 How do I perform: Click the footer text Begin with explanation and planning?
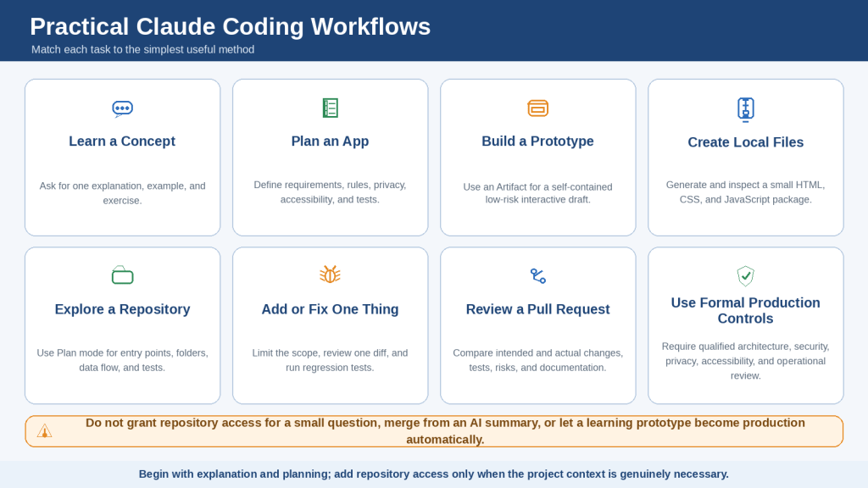click(x=433, y=474)
